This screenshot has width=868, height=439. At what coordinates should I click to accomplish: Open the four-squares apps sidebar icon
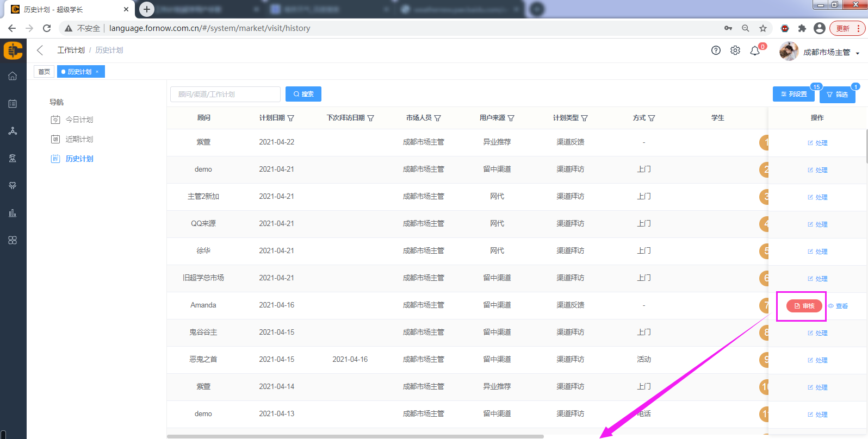(13, 240)
